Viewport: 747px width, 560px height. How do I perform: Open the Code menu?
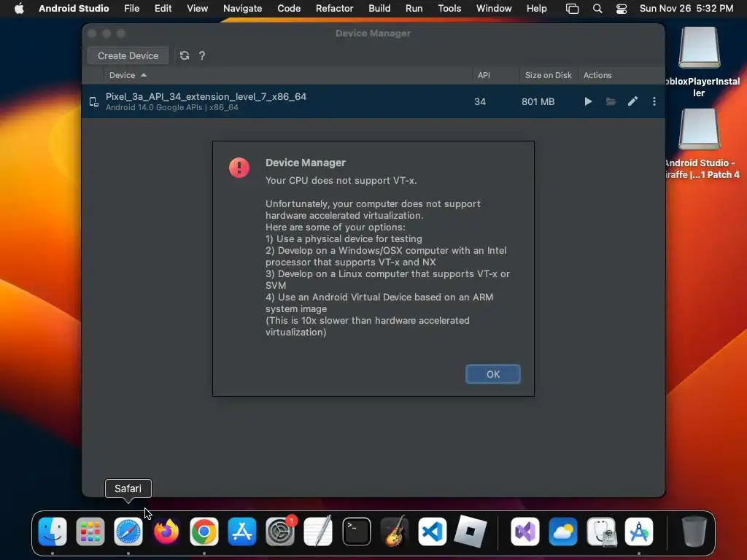289,8
